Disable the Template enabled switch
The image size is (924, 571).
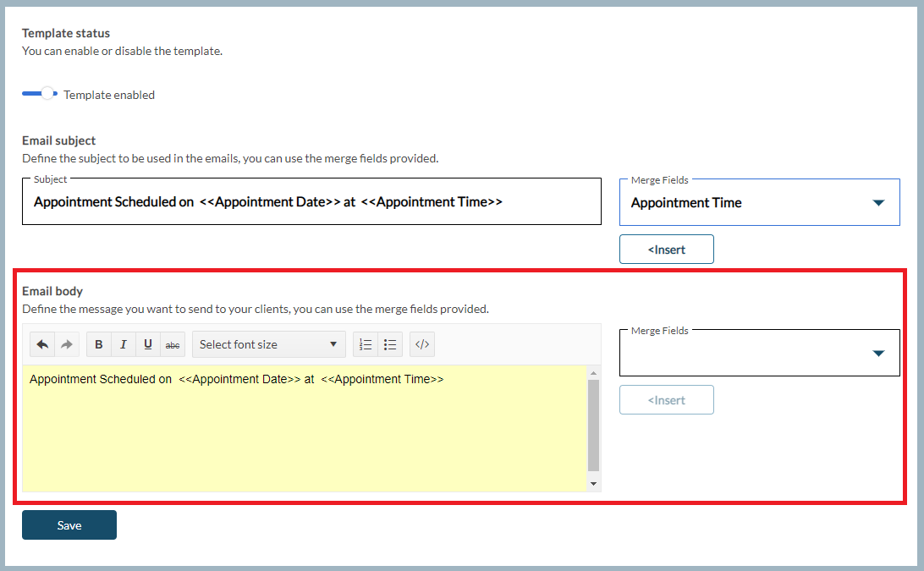pyautogui.click(x=40, y=94)
